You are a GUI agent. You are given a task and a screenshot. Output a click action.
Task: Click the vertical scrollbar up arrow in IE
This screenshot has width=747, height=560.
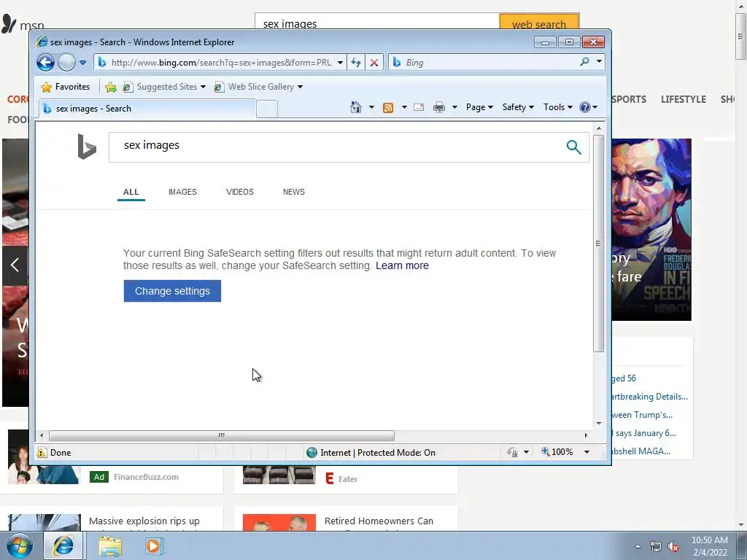599,128
